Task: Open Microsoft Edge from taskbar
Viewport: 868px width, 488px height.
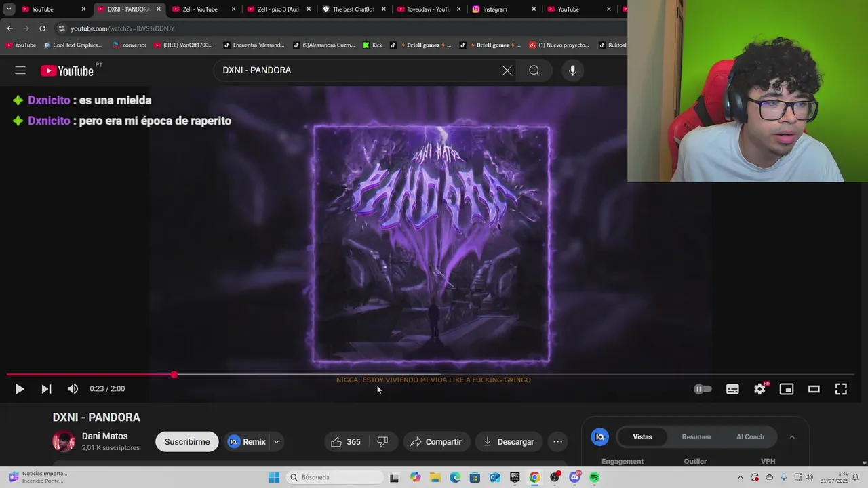Action: pyautogui.click(x=455, y=477)
